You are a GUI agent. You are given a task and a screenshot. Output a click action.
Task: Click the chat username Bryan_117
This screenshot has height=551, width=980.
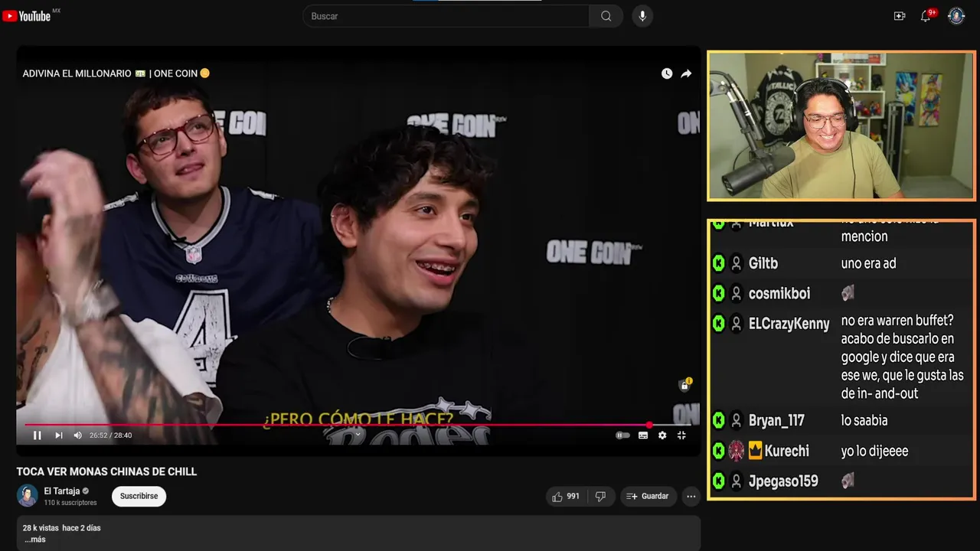(776, 420)
